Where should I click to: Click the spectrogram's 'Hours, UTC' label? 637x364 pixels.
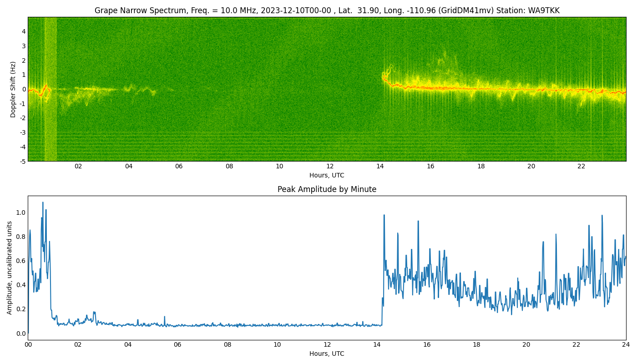pyautogui.click(x=327, y=175)
